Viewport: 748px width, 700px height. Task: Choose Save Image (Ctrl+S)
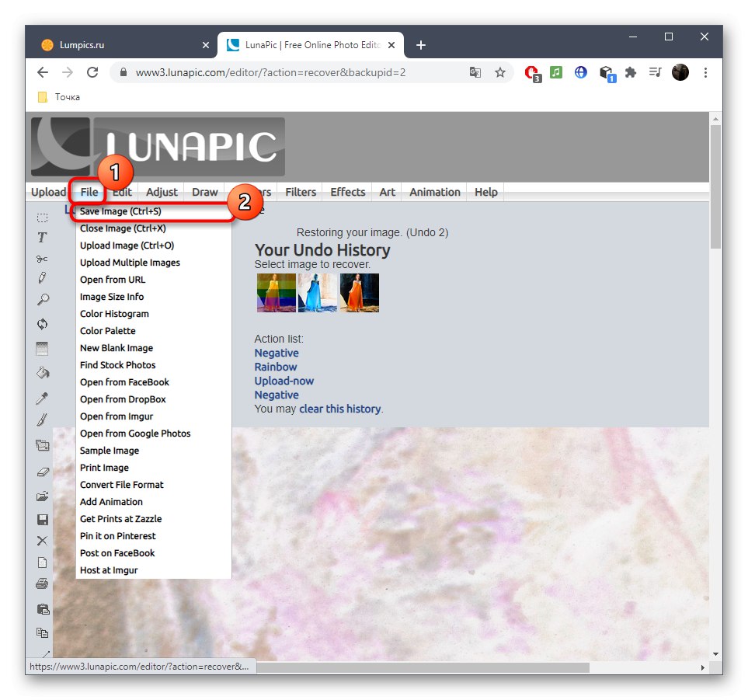click(x=153, y=211)
